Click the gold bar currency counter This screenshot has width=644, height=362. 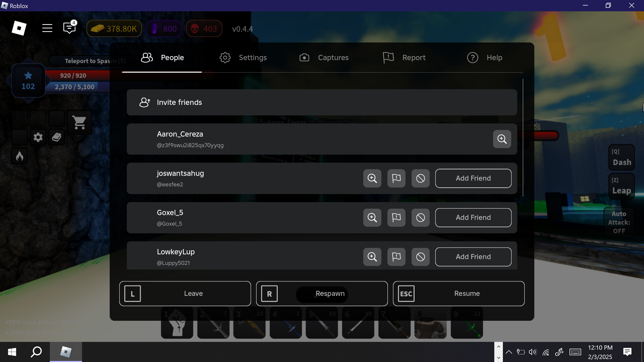(x=114, y=29)
